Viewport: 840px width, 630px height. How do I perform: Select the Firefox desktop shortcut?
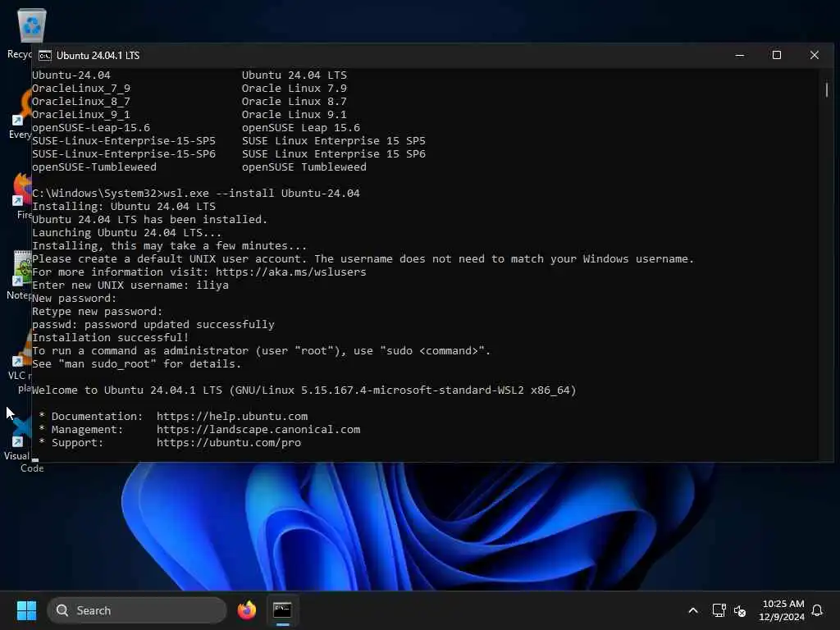22,195
